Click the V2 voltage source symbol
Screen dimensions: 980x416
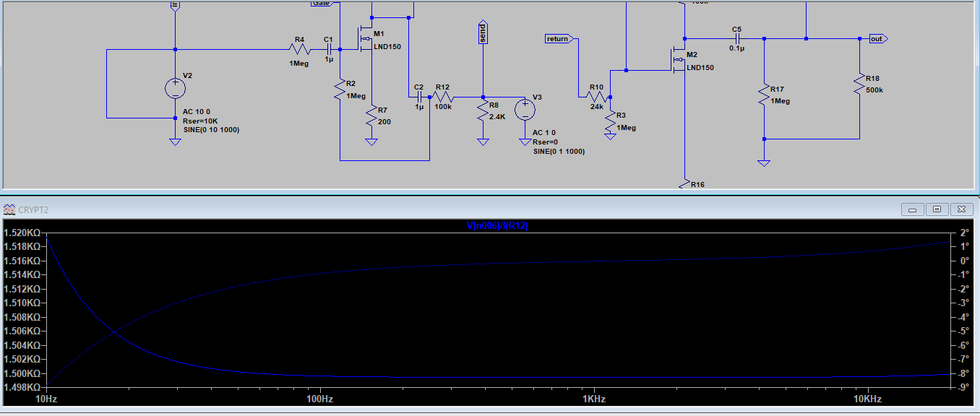click(175, 88)
